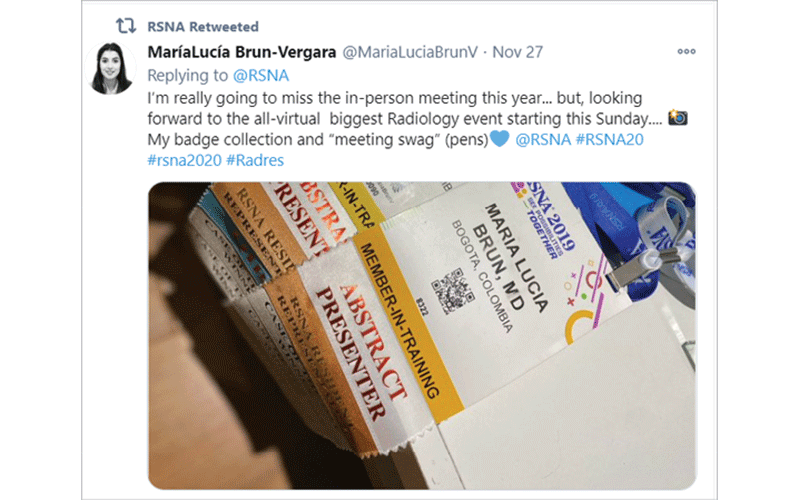Viewport: 800px width, 500px height.
Task: Open the Nov 27 timestamp
Action: point(517,52)
